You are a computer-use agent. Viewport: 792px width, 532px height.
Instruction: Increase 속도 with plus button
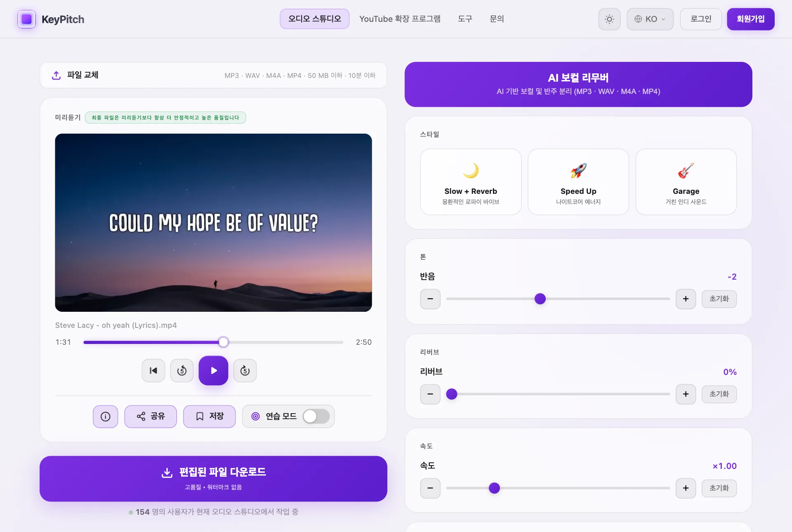coord(686,488)
